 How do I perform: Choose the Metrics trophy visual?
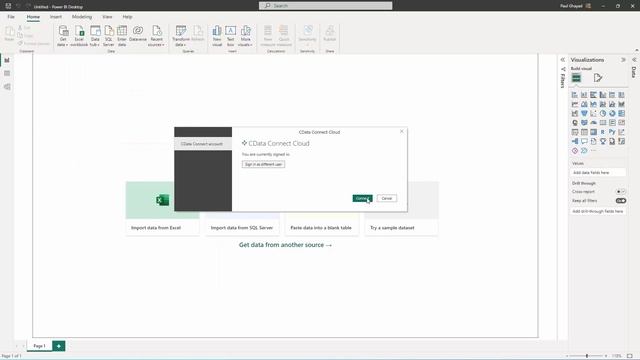click(603, 142)
